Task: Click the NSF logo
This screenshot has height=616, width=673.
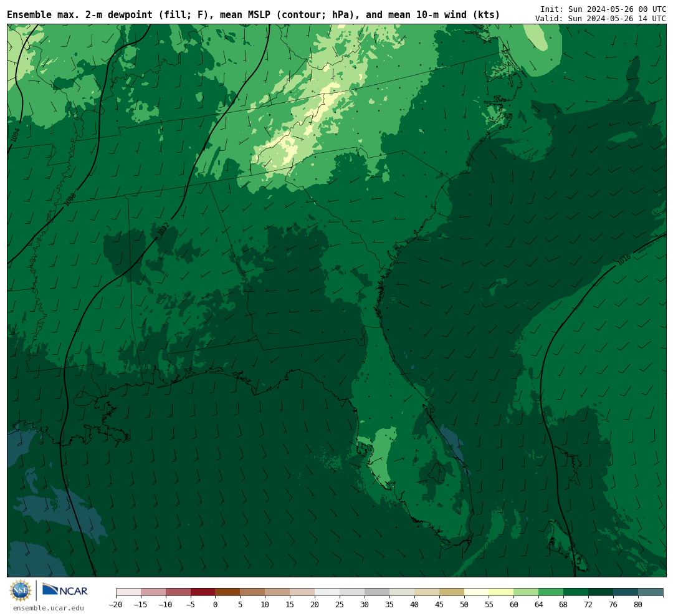Action: pyautogui.click(x=21, y=590)
